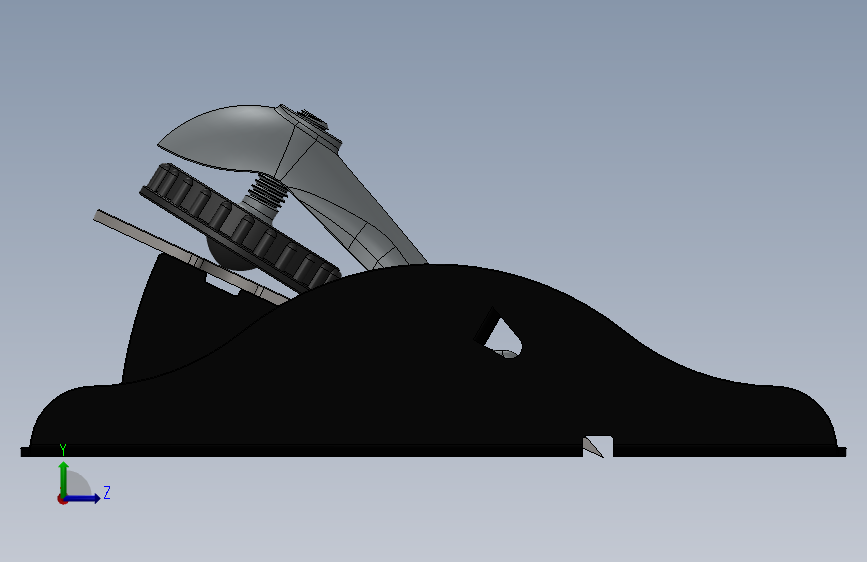Click the blade tip in the sole mouth
The height and width of the screenshot is (562, 867).
click(593, 447)
